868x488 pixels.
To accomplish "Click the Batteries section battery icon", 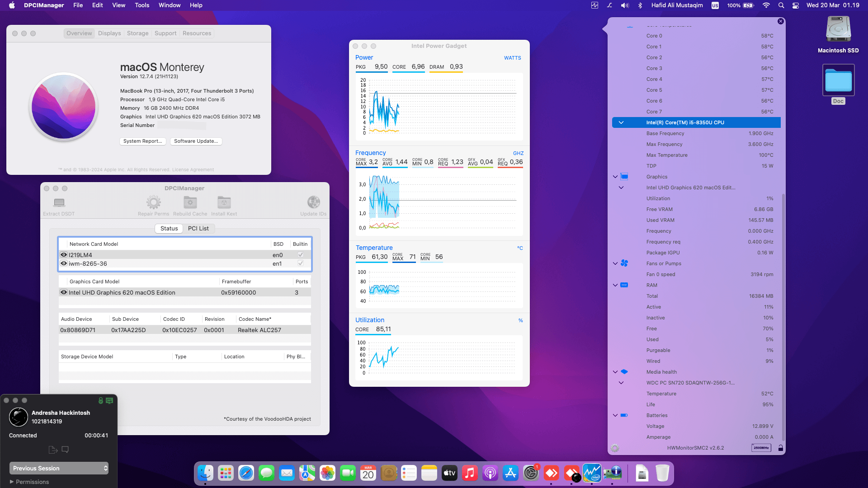I will coord(624,415).
